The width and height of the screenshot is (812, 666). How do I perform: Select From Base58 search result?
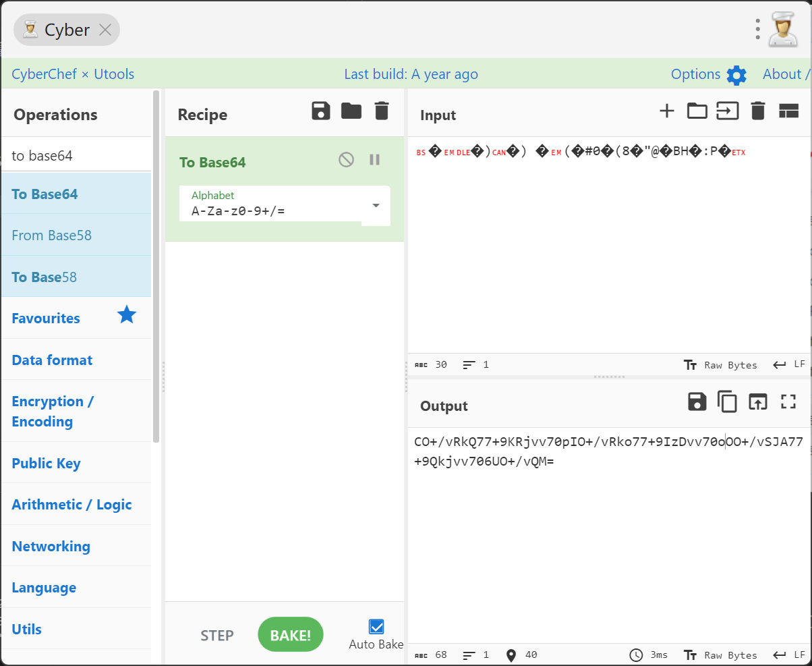76,235
